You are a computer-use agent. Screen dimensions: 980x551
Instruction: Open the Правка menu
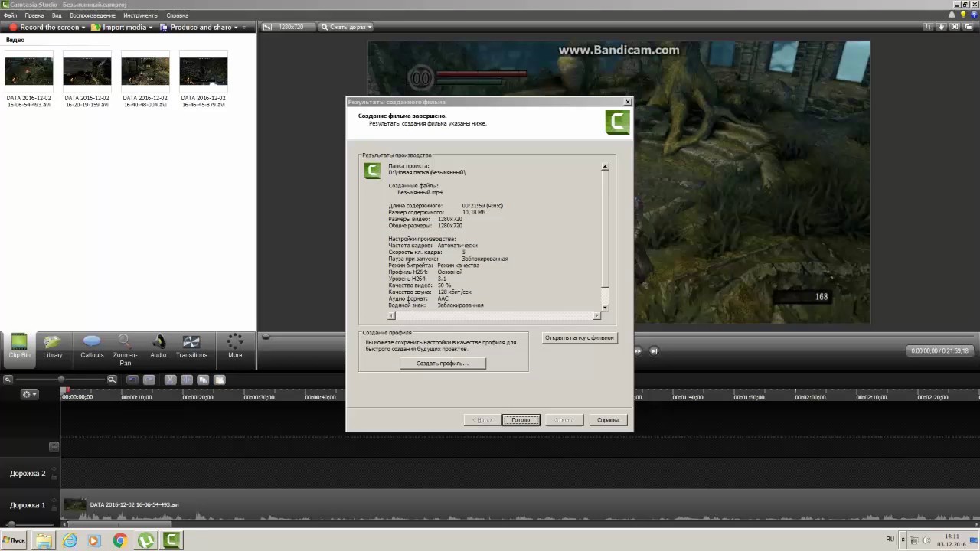point(34,15)
